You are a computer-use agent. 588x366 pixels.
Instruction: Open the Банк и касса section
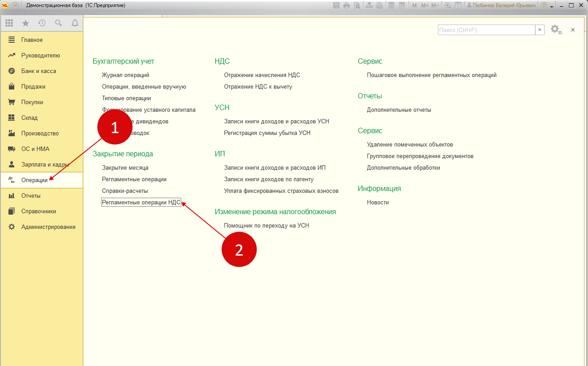coord(41,71)
